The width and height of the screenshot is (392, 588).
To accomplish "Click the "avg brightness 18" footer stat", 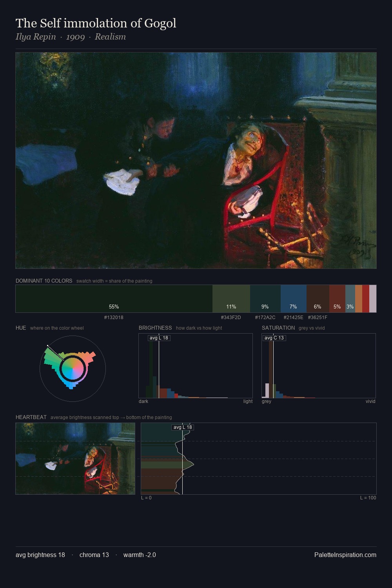I will tap(40, 555).
